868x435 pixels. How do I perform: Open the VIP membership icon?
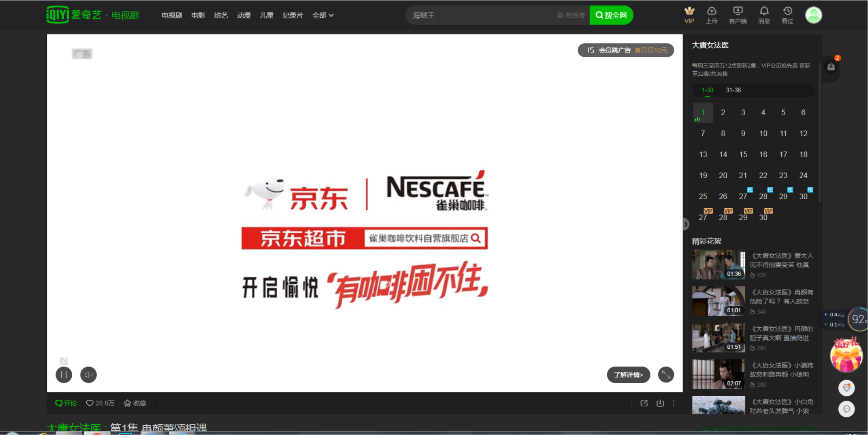[x=689, y=15]
